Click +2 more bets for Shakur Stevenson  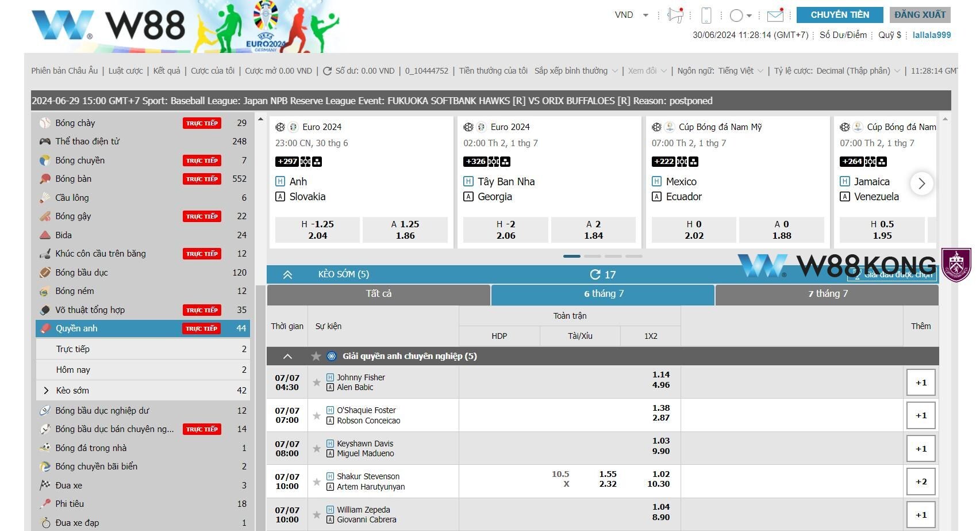(x=921, y=482)
